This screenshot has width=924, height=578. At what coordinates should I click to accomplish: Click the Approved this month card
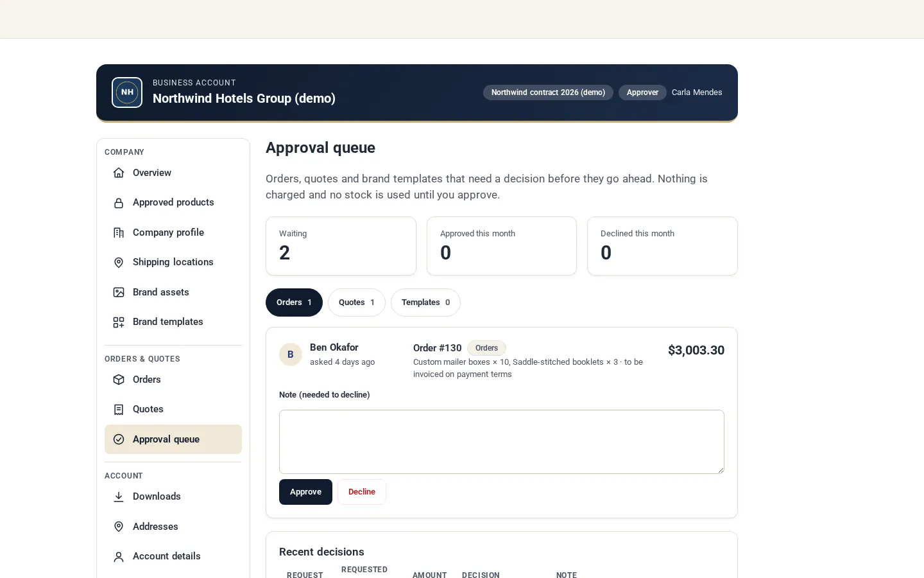(x=502, y=246)
